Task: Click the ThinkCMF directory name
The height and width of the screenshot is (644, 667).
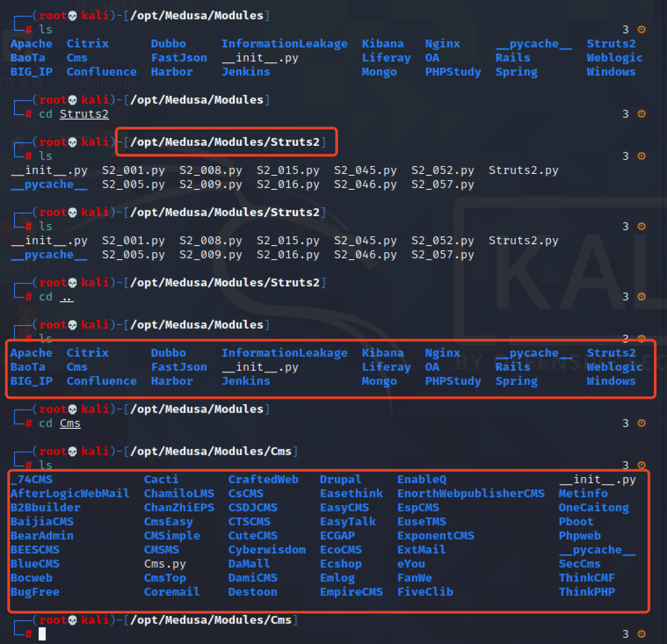Action: click(x=587, y=578)
